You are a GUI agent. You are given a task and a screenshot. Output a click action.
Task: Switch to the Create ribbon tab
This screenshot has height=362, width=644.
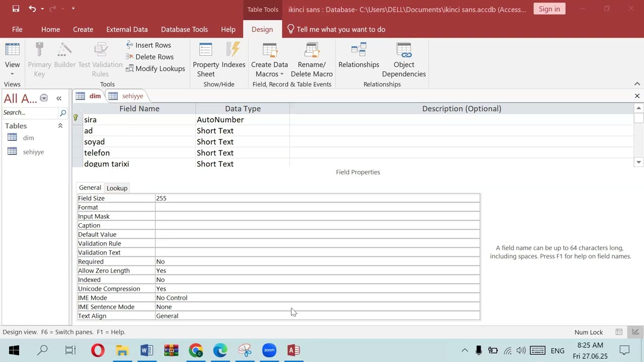tap(83, 29)
